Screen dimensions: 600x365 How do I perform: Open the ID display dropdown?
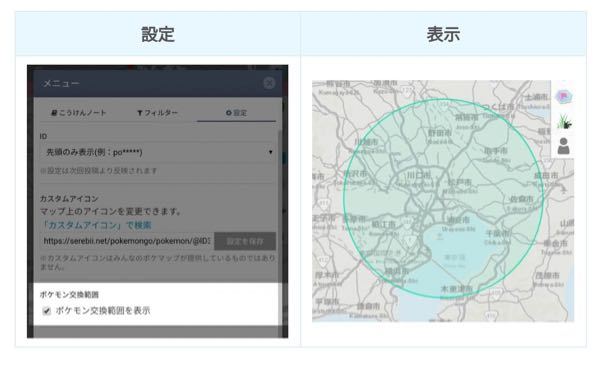click(x=158, y=152)
